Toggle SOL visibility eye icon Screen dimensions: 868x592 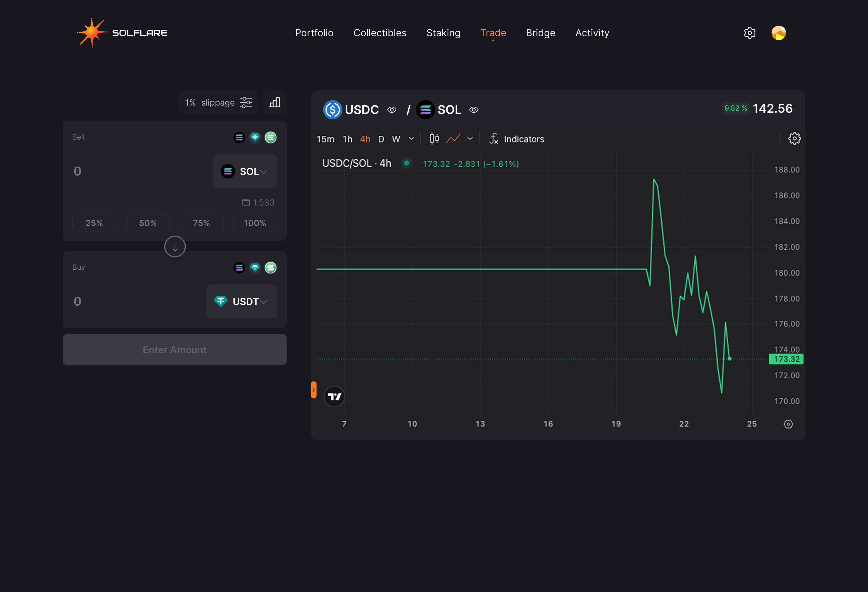click(474, 110)
